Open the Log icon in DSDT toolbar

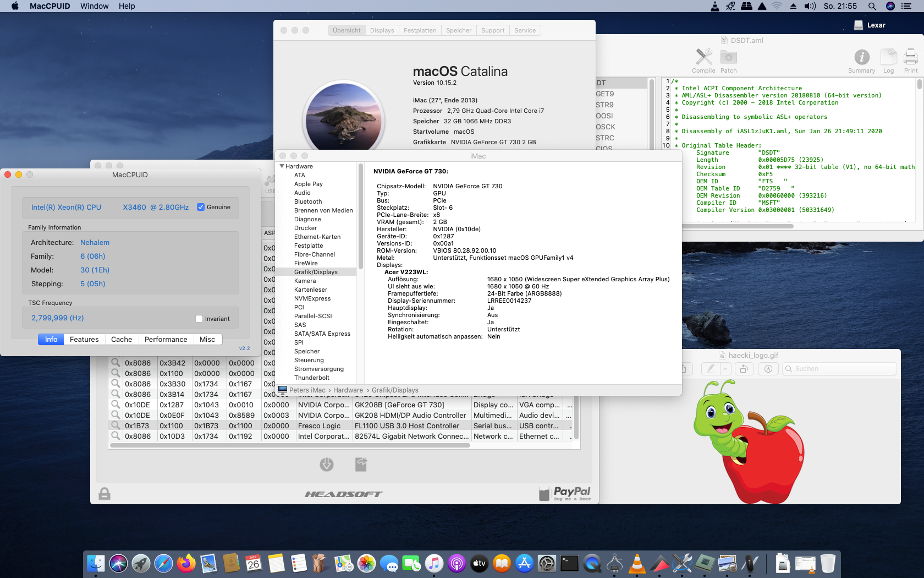888,57
